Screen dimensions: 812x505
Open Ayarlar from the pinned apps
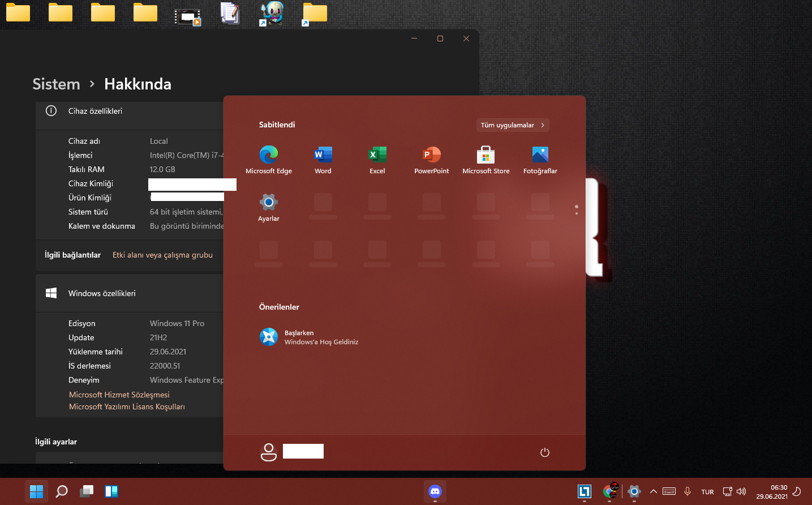[269, 207]
